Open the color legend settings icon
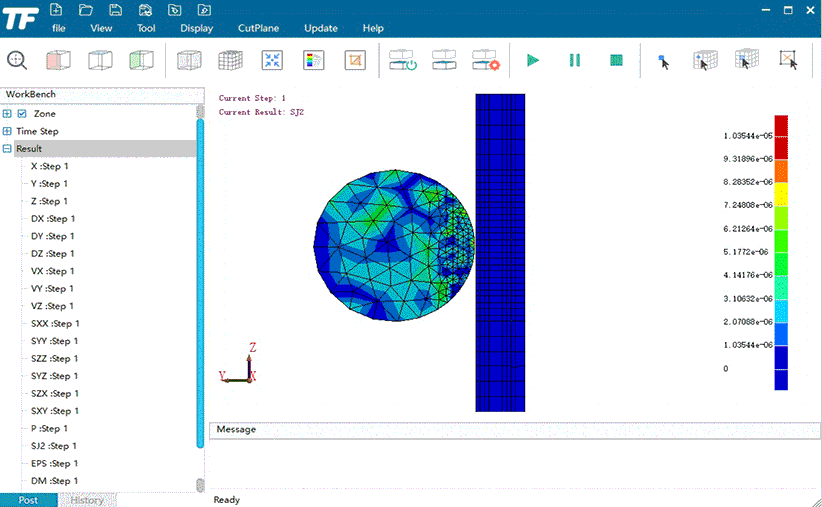 coord(313,60)
